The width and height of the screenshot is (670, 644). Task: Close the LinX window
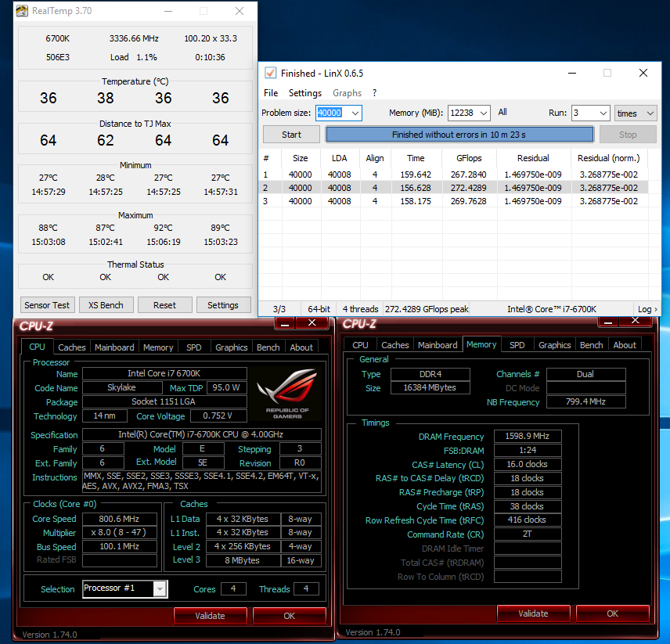point(643,73)
